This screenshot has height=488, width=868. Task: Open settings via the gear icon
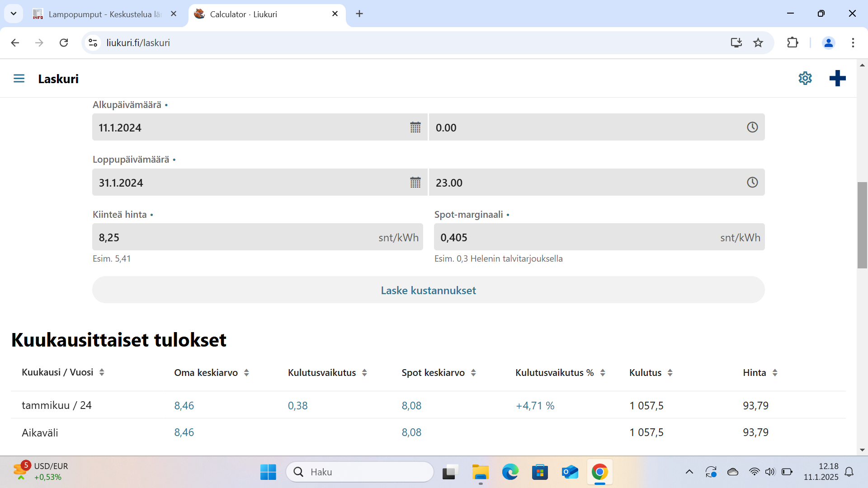point(805,78)
